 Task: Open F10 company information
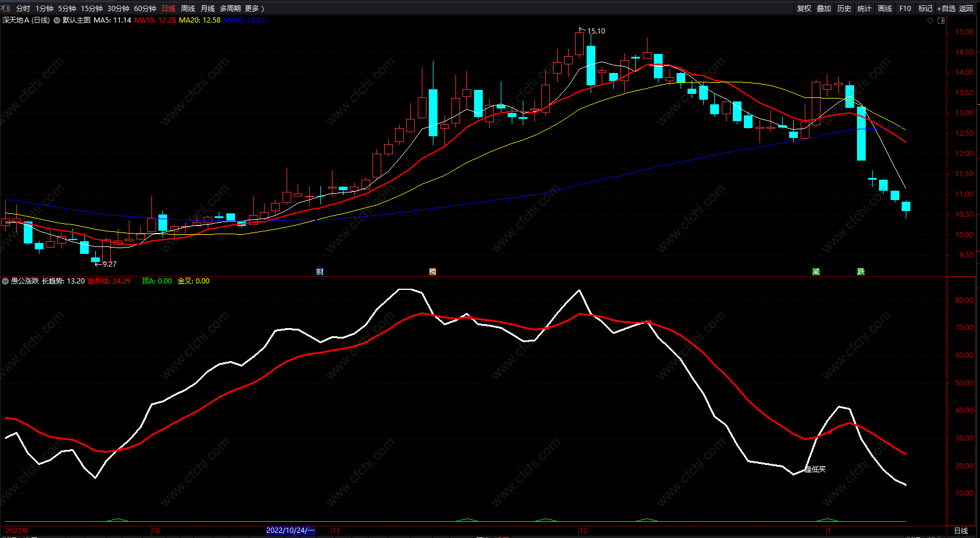click(905, 8)
